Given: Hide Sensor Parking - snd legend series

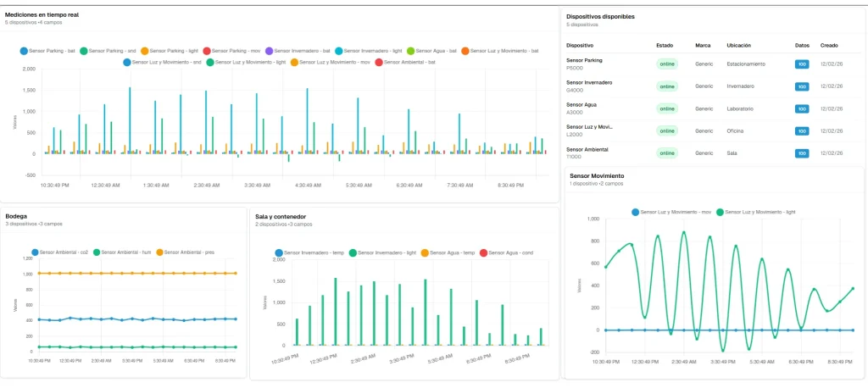Looking at the screenshot, I should (84, 52).
